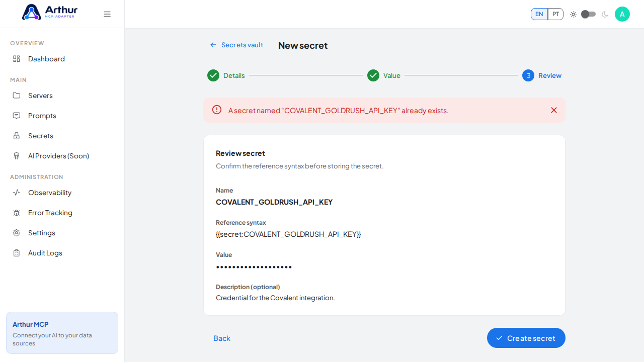View Audit Logs
The width and height of the screenshot is (644, 362).
(x=62, y=253)
